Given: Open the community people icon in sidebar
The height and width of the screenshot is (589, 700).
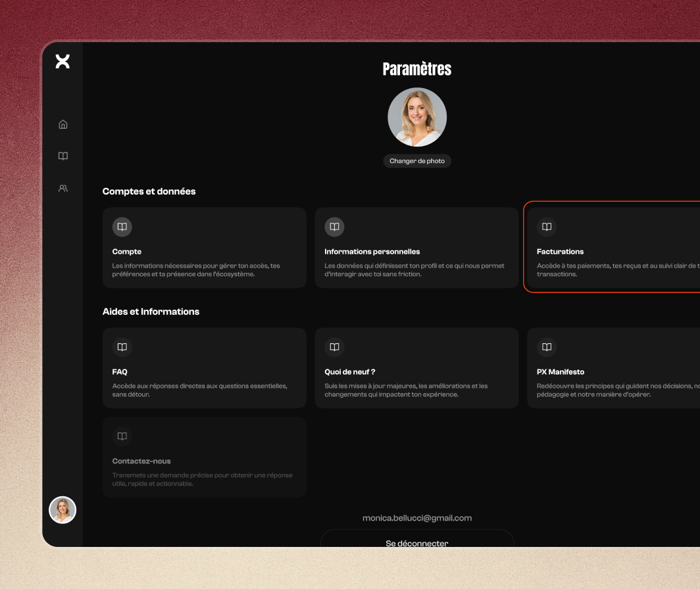Looking at the screenshot, I should pyautogui.click(x=63, y=188).
